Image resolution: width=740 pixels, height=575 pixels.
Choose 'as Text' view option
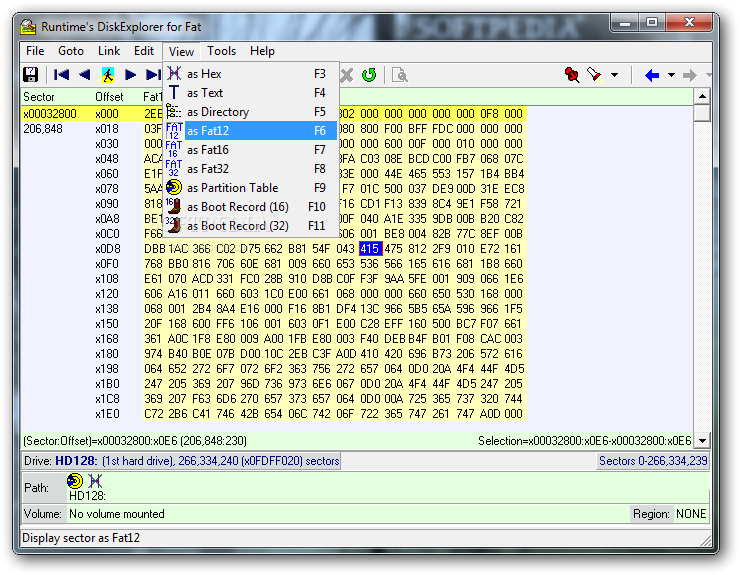[251, 93]
